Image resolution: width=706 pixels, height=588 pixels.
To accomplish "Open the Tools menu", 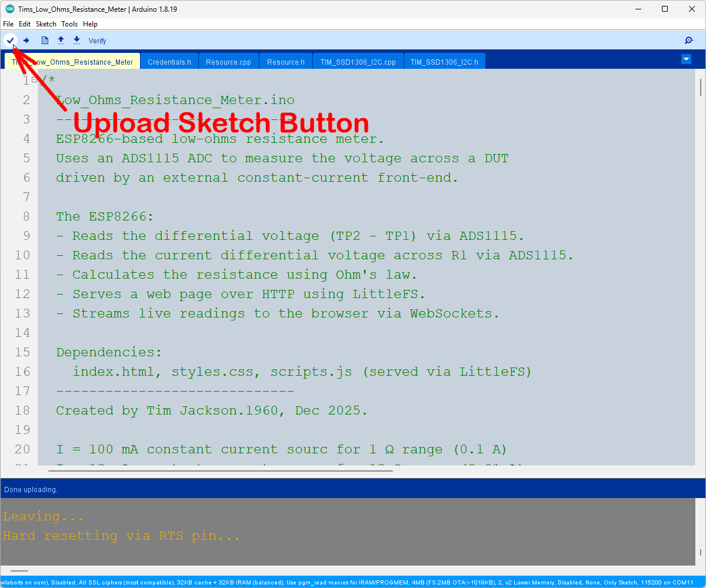I will 69,24.
